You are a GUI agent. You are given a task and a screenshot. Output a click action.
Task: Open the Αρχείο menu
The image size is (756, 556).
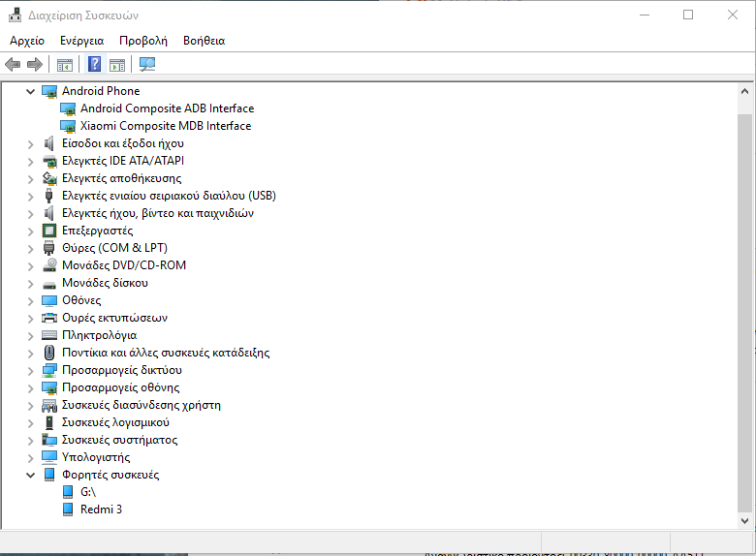coord(27,41)
